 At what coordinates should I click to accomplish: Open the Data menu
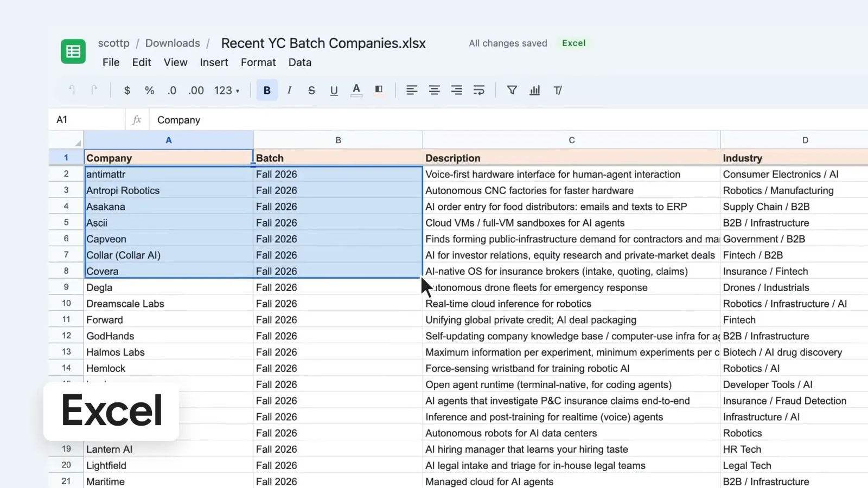coord(300,62)
